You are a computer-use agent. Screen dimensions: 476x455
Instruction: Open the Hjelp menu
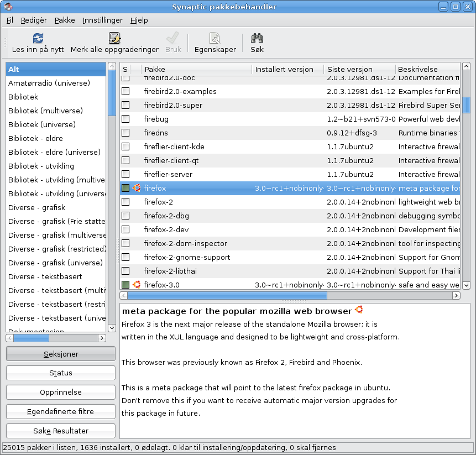pos(139,20)
